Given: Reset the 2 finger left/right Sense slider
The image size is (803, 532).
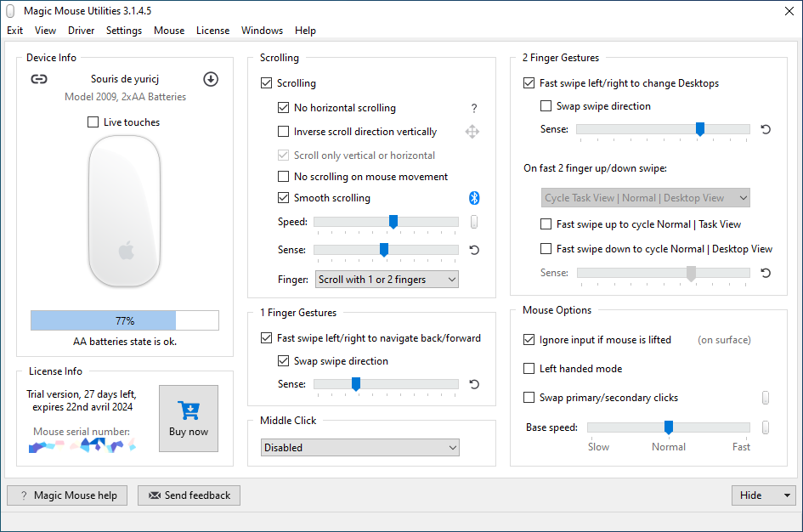Looking at the screenshot, I should 766,129.
